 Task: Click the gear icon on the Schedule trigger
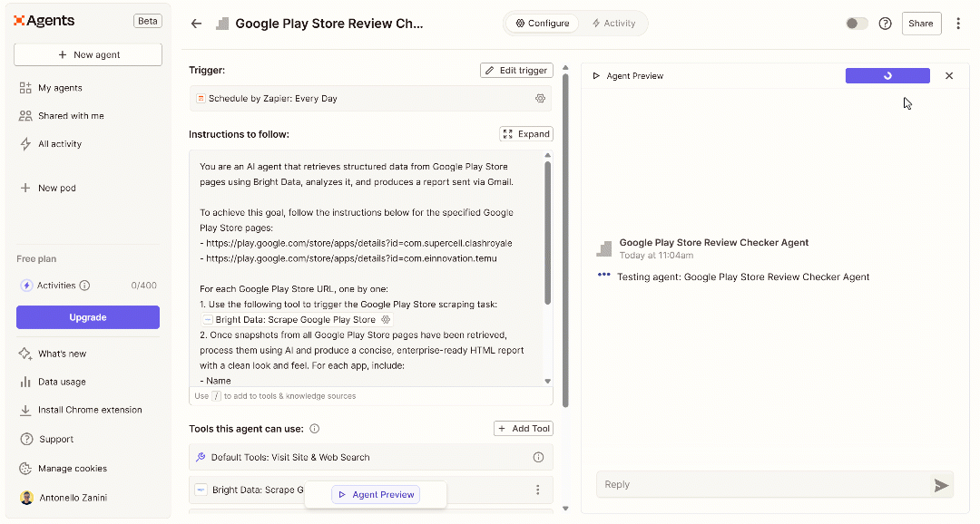540,98
